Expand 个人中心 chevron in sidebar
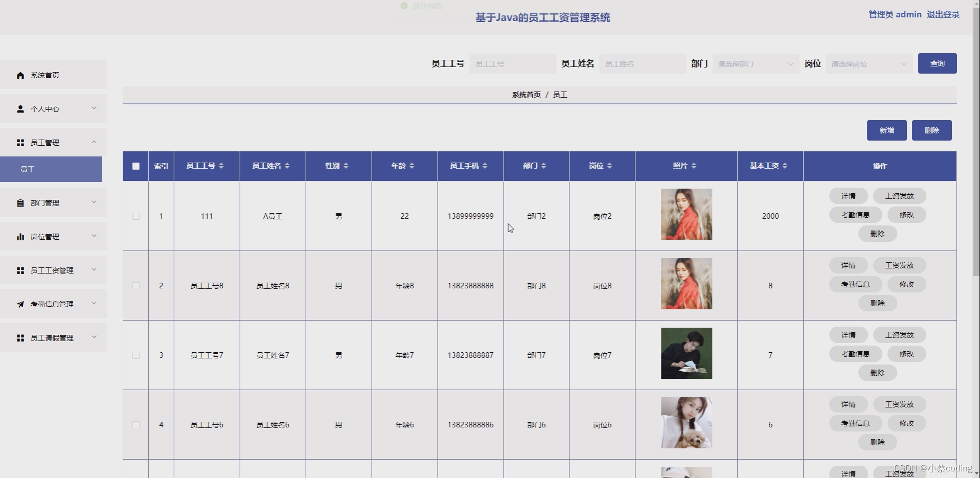This screenshot has width=980, height=478. [x=94, y=108]
